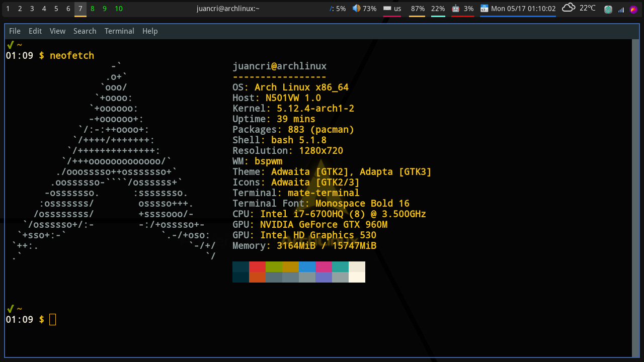Click the "Shell: bash 5.1.8" line
Viewport: 644px width, 362px height.
click(280, 140)
